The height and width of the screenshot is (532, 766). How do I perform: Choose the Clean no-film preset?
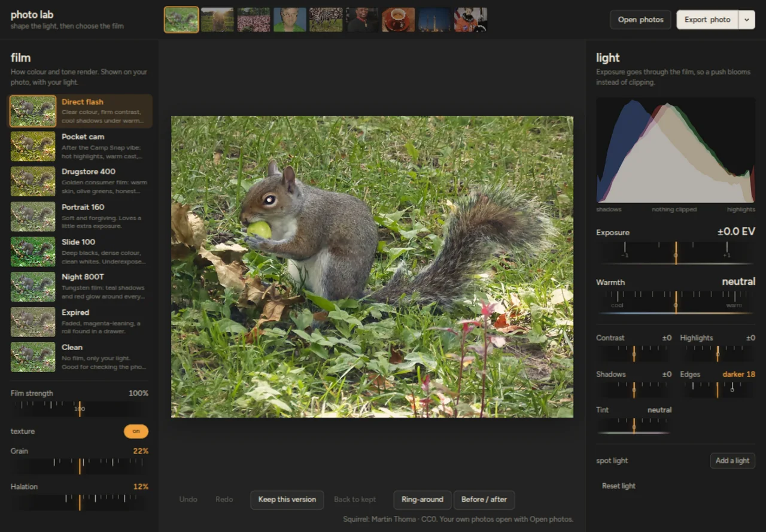80,357
